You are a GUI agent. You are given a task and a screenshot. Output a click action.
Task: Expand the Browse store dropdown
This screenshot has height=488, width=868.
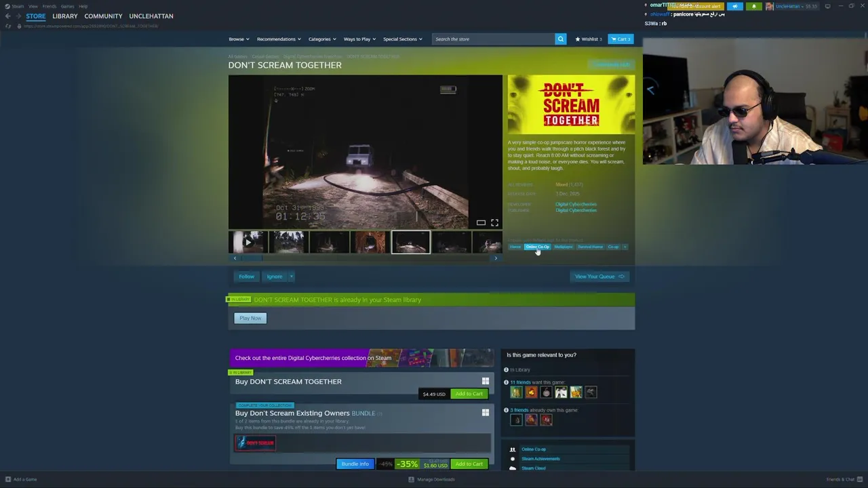pyautogui.click(x=239, y=39)
